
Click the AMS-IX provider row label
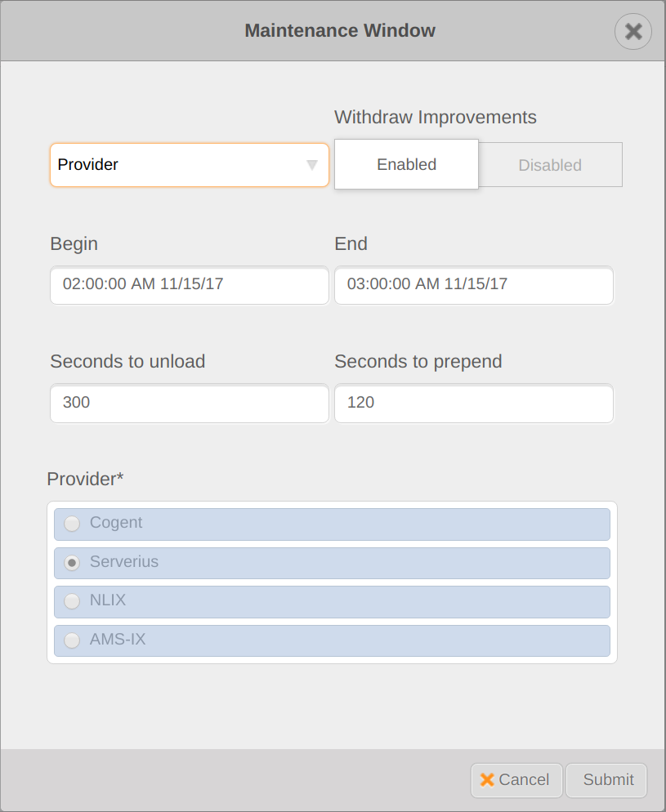pyautogui.click(x=118, y=640)
